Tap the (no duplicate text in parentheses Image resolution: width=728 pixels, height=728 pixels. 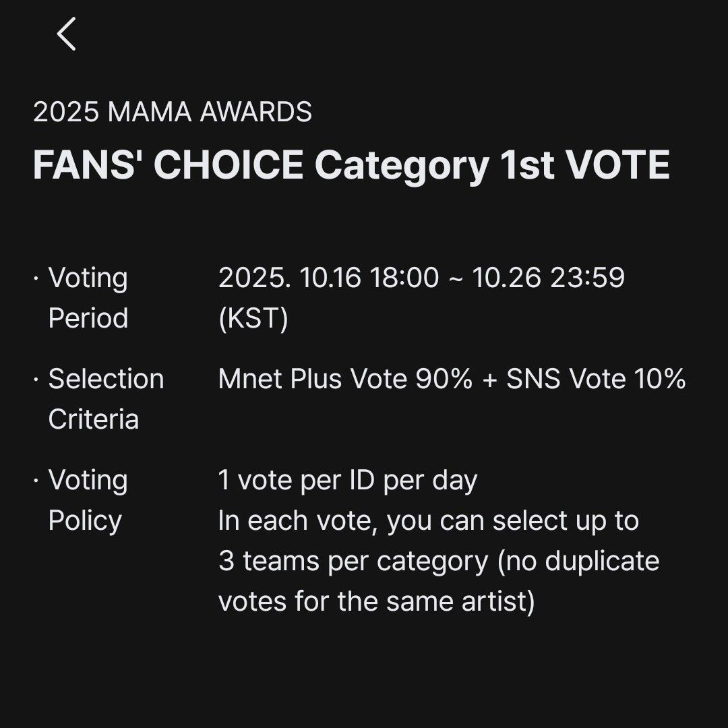[578, 561]
